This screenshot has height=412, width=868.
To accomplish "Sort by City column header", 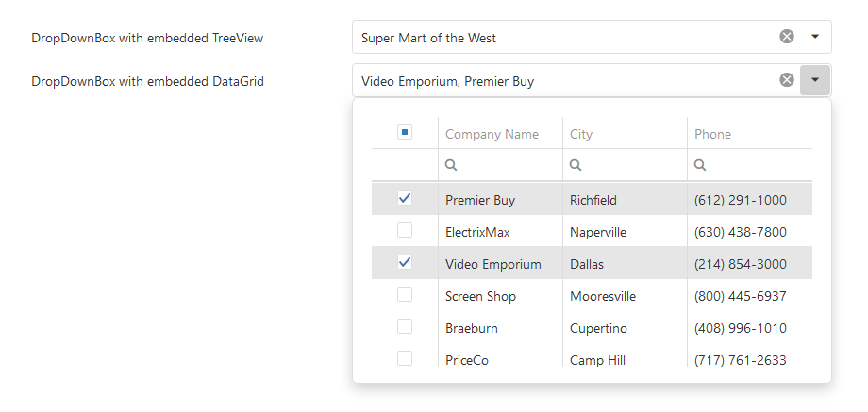I will point(581,134).
